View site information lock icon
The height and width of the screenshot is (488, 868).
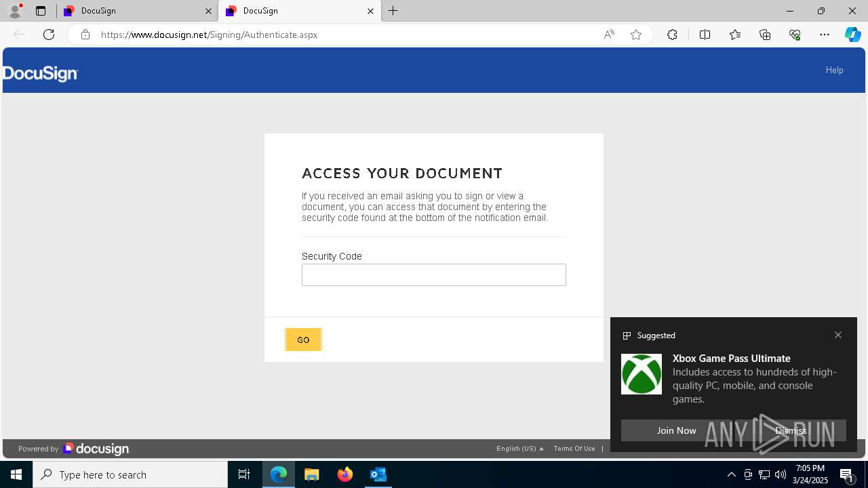coord(85,35)
